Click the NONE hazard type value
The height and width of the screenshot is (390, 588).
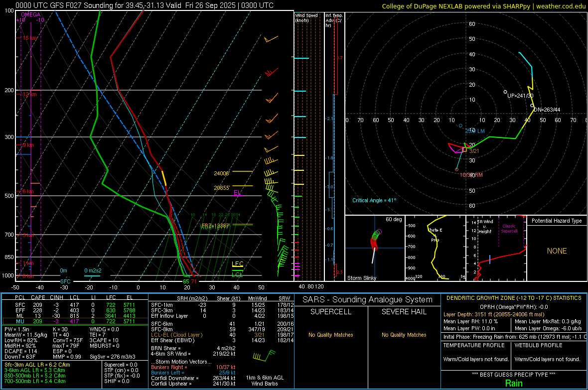(557, 251)
